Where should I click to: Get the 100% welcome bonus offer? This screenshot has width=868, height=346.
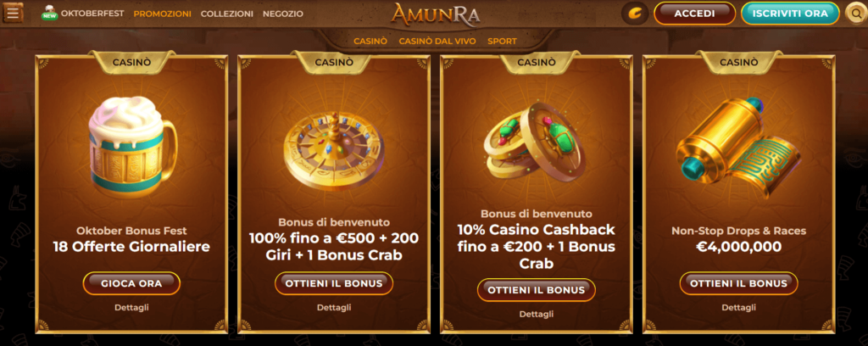coord(334,283)
